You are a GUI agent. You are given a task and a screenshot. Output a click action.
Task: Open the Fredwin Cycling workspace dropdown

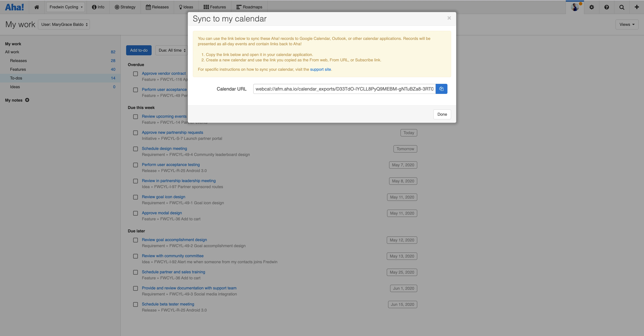pyautogui.click(x=66, y=7)
